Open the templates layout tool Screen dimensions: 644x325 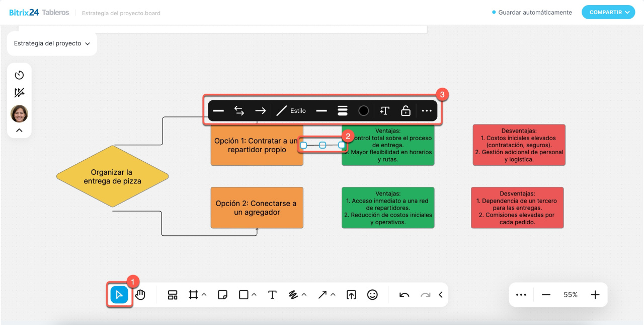pyautogui.click(x=173, y=295)
